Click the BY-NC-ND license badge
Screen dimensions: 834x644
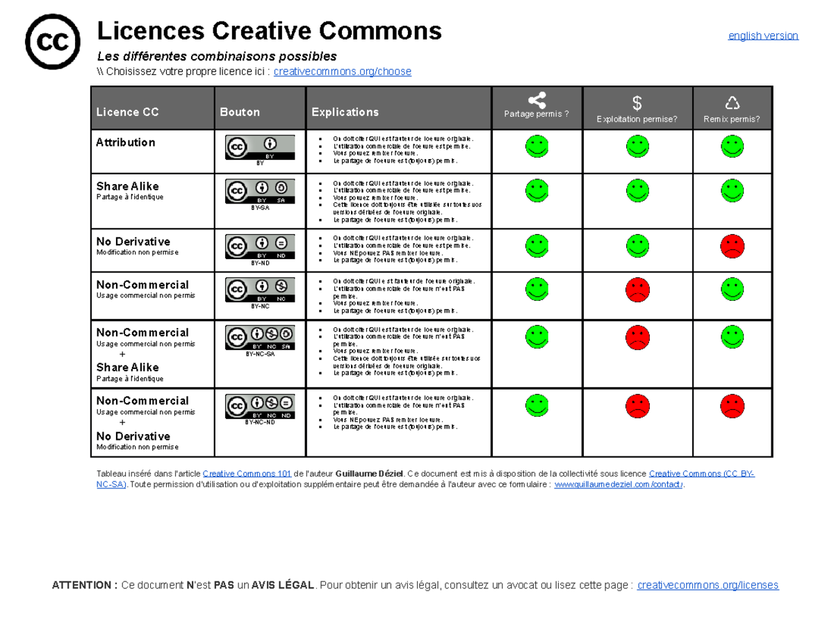point(259,406)
